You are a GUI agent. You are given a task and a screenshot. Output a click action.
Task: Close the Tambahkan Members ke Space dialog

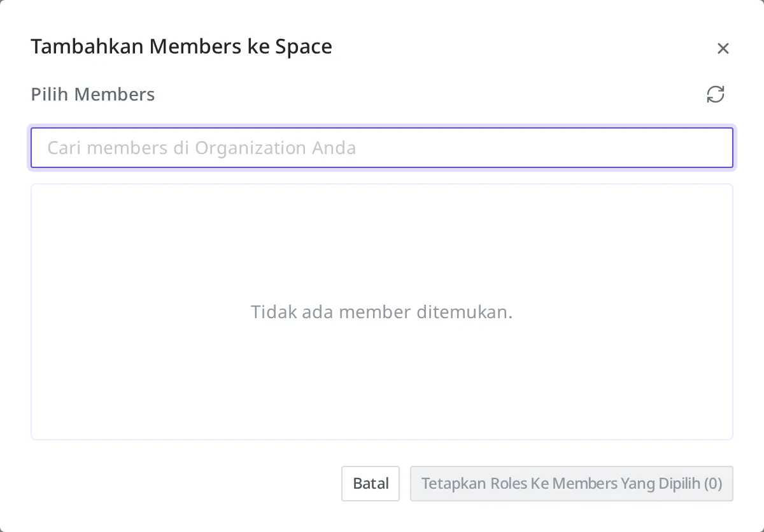[723, 48]
